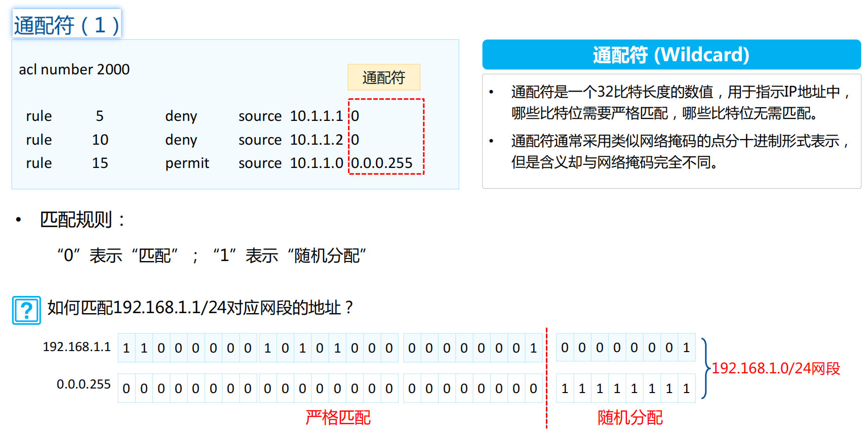Click the permit keyword in rule 15
868x431 pixels.
tap(187, 163)
